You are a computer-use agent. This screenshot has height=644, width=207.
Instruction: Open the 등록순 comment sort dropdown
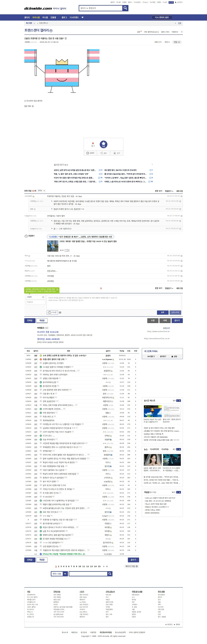[x=41, y=191]
